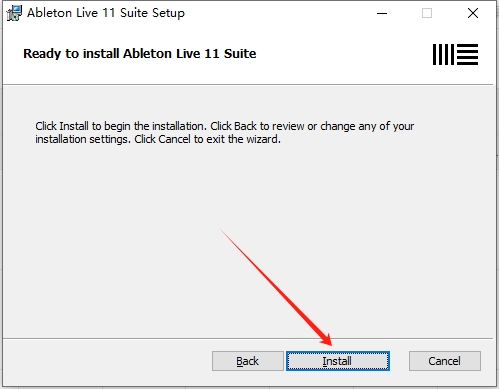This screenshot has width=499, height=389.
Task: Click the setup installer icon in title bar
Action: pyautogui.click(x=14, y=13)
